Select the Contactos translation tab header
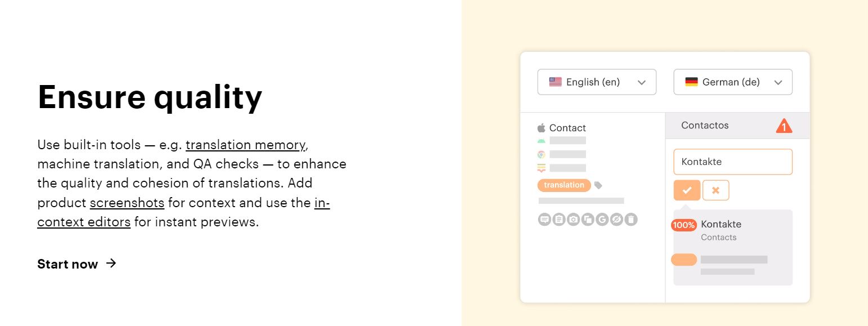The width and height of the screenshot is (868, 326). [737, 126]
